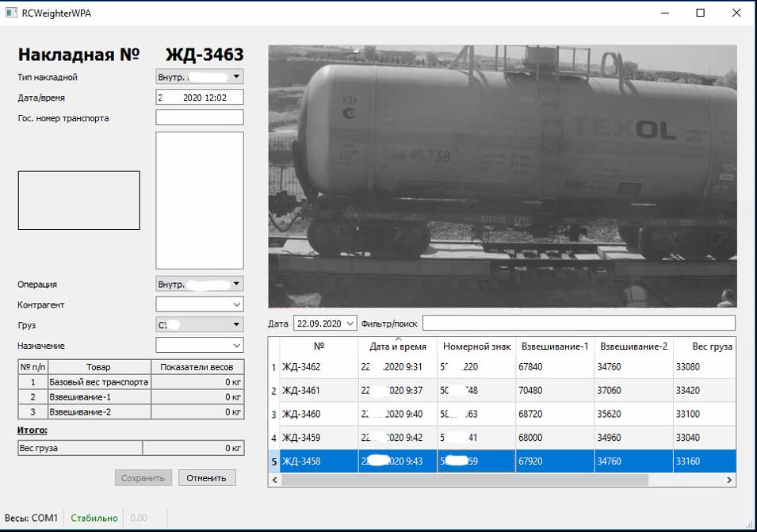This screenshot has height=532, width=757.
Task: Click the tank wagon camera image
Action: click(x=503, y=176)
